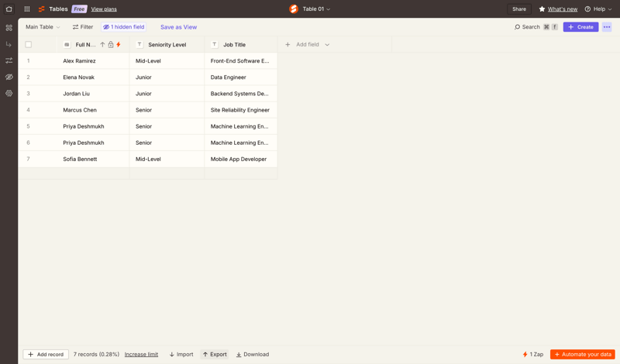620x364 pixels.
Task: Toggle the select-all rows checkbox
Action: coord(29,45)
